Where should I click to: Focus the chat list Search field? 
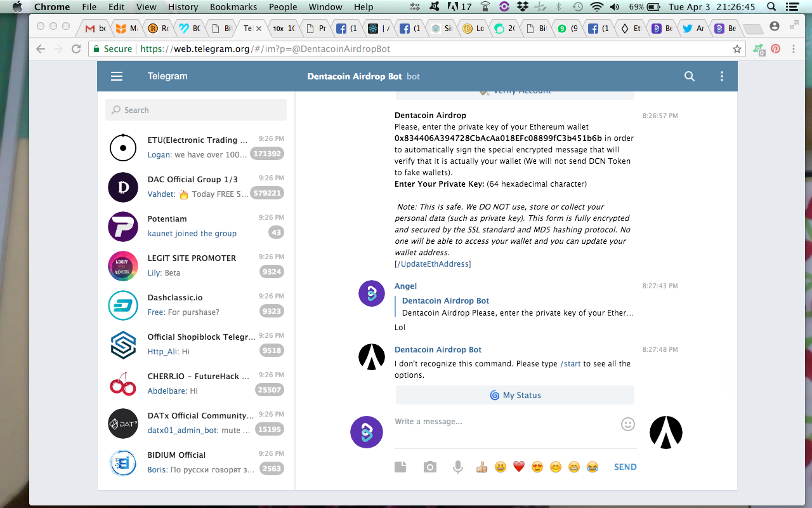pos(196,110)
